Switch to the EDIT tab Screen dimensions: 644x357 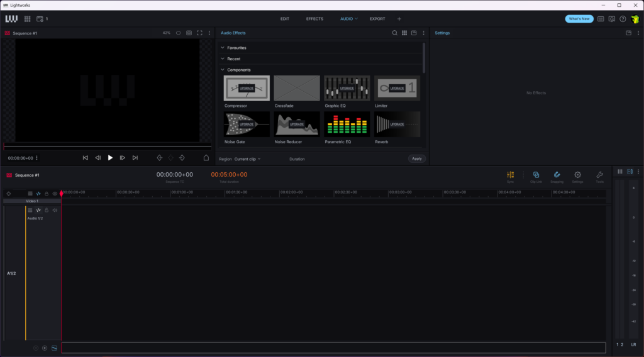(285, 19)
